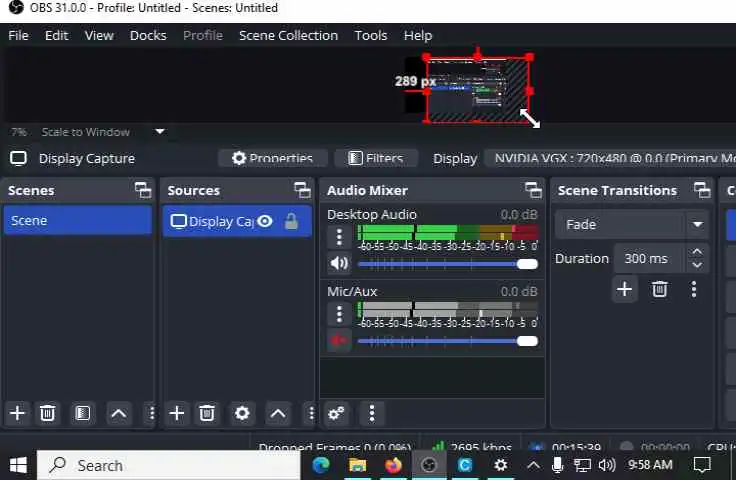The image size is (736, 480).
Task: Open the View menu
Action: [99, 35]
